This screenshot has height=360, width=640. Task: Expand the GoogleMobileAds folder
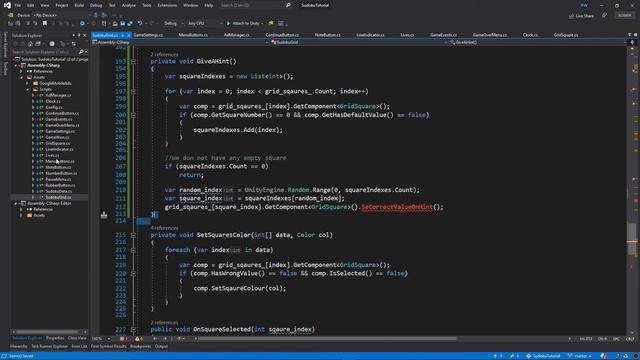point(28,83)
